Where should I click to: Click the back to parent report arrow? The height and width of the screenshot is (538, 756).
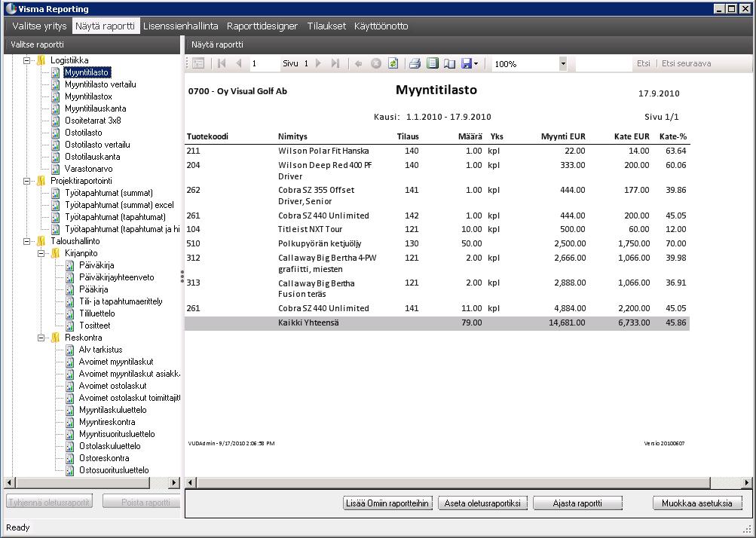(358, 63)
